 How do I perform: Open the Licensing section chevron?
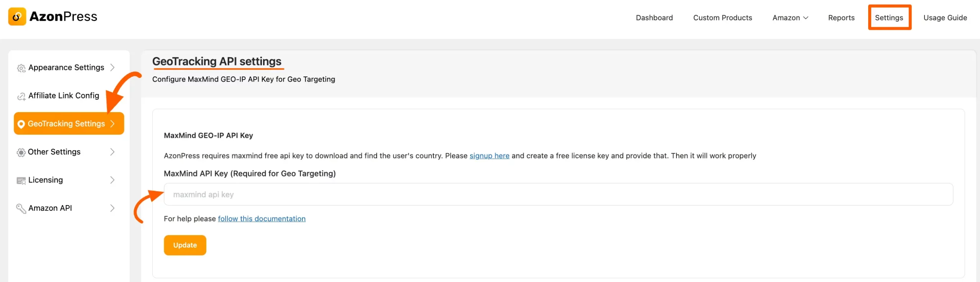click(x=112, y=180)
